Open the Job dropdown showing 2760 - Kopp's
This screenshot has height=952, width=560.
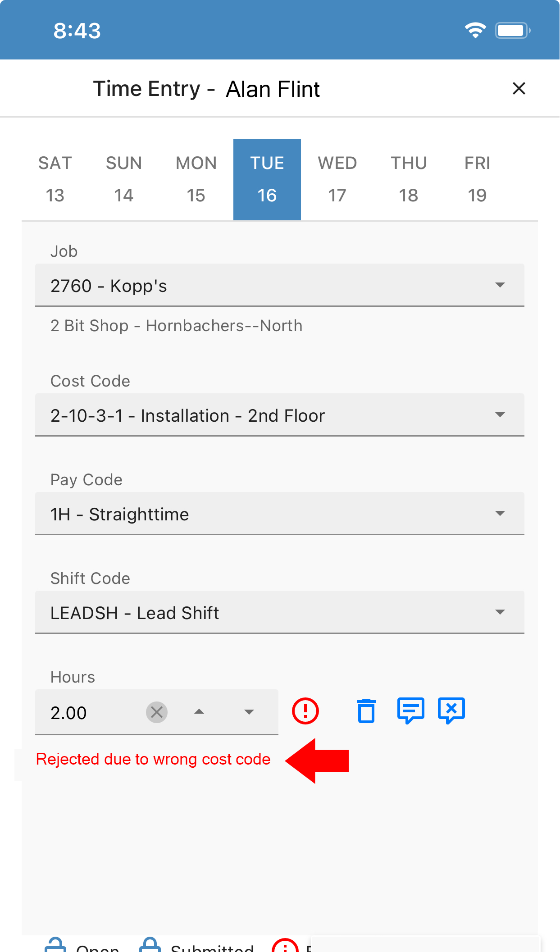pos(279,285)
